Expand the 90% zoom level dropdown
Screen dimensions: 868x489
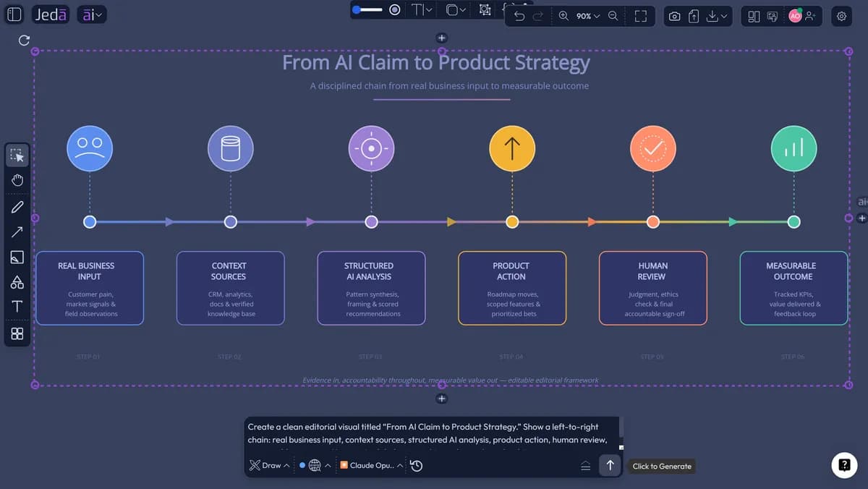(588, 16)
